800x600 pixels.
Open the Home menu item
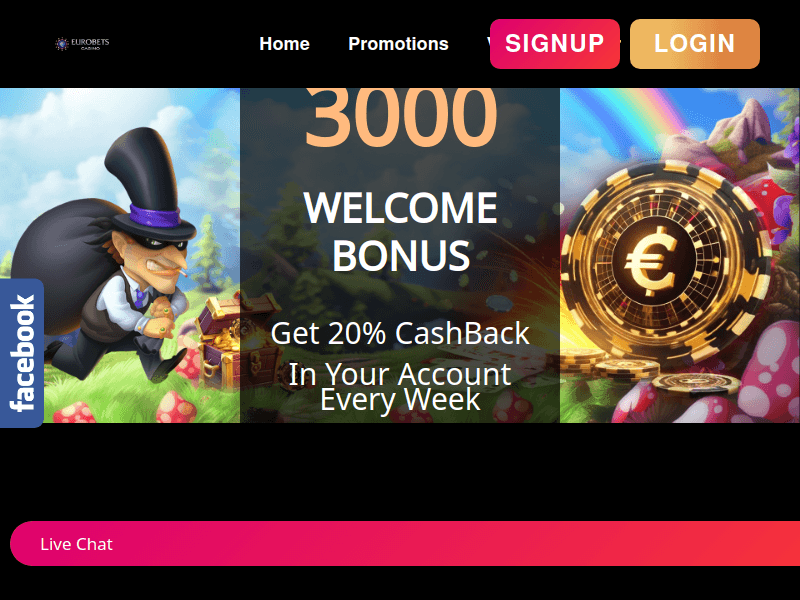tap(284, 44)
